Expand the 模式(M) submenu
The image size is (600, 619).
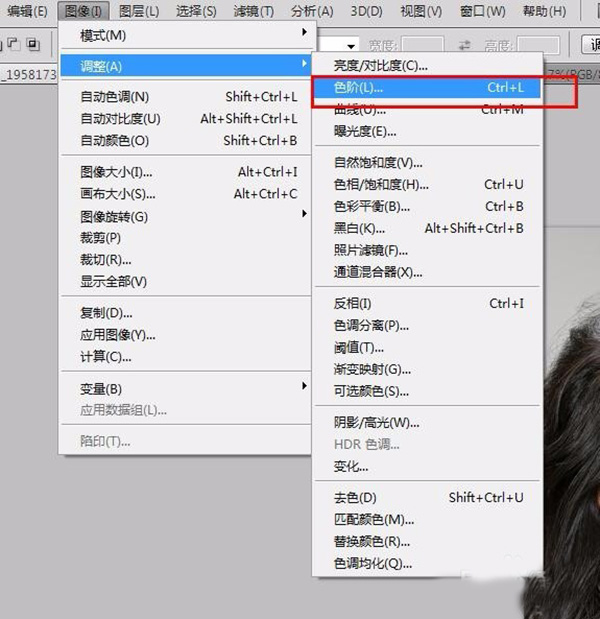point(186,36)
